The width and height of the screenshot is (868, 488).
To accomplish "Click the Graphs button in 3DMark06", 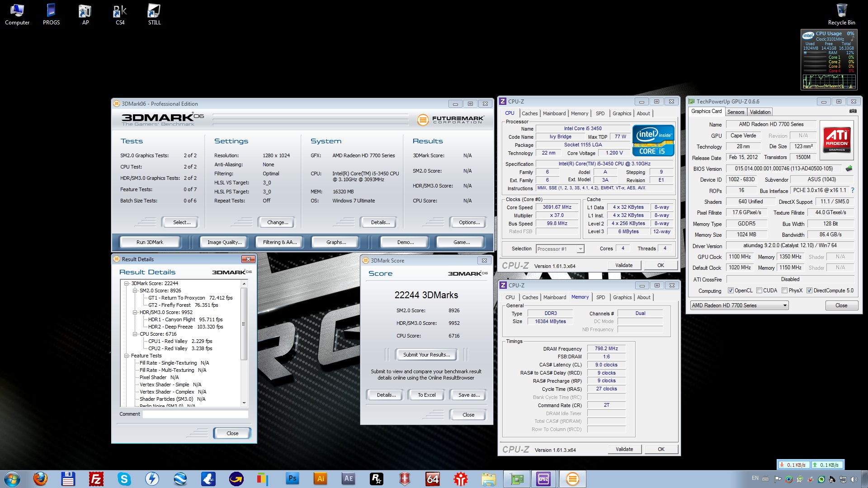I will coord(336,242).
